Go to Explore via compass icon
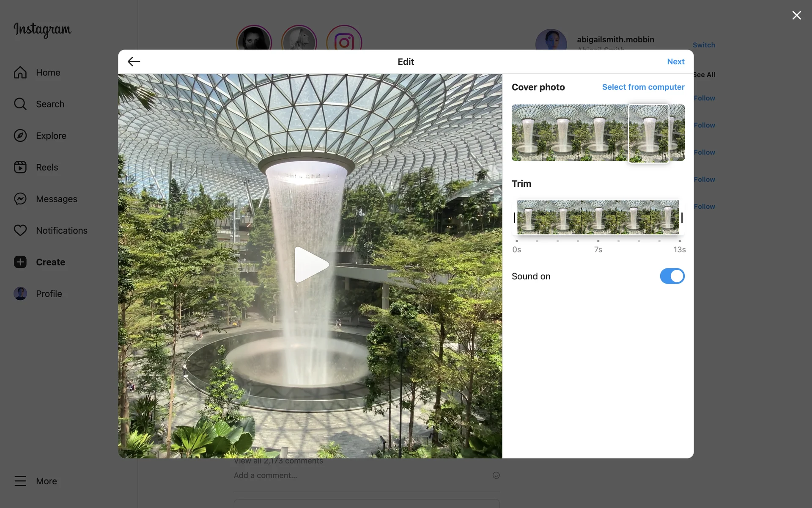812x508 pixels. [x=20, y=136]
